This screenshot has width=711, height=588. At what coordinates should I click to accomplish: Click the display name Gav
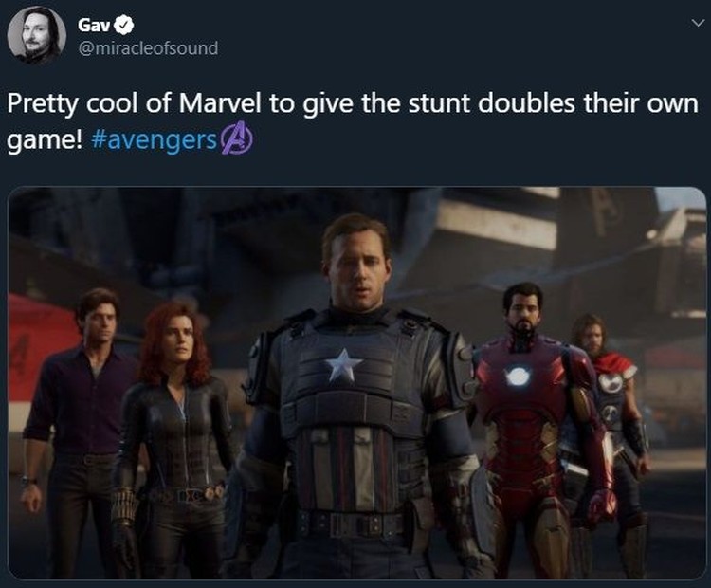point(94,25)
